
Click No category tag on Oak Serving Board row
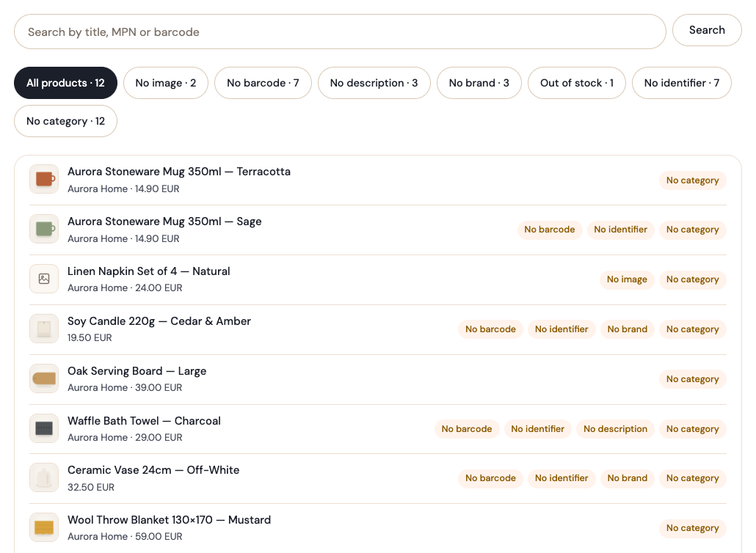[692, 379]
